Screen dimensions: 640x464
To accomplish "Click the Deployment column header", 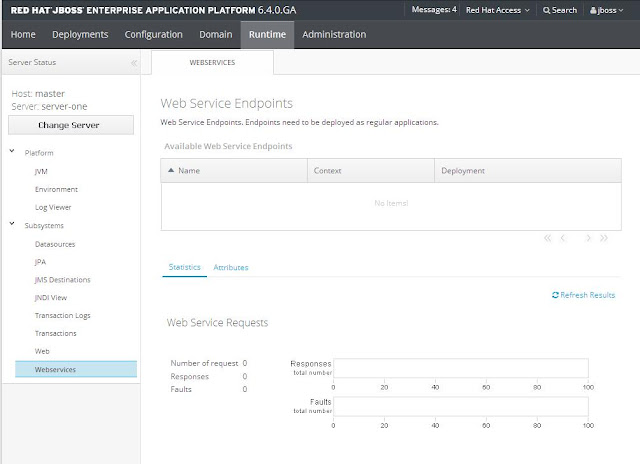I will [528, 171].
